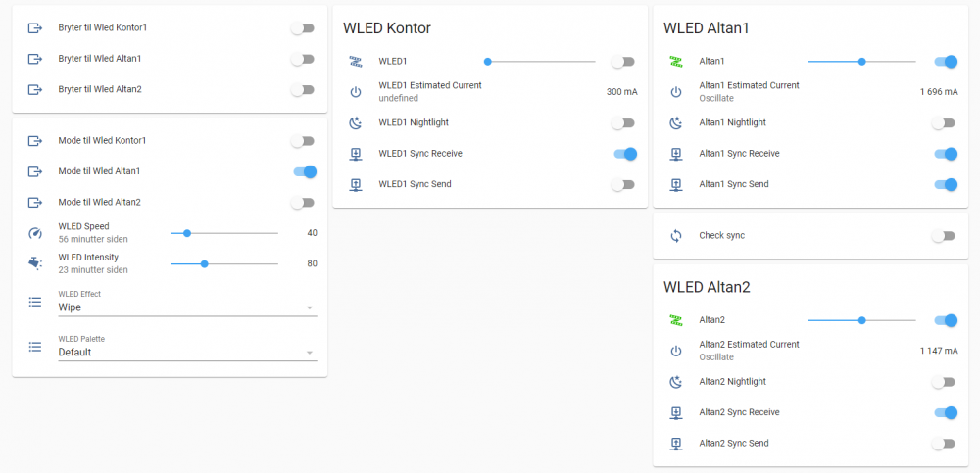Disable WLED1 Sync Receive toggle

(623, 154)
